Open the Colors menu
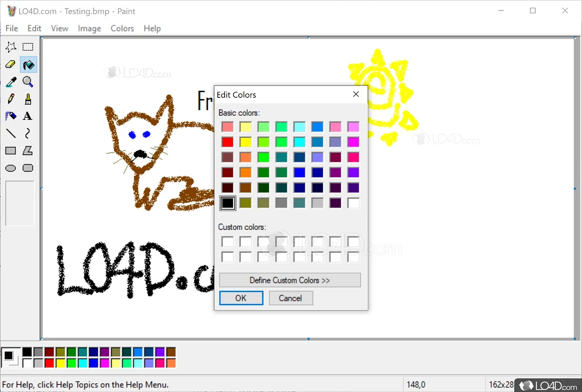The height and width of the screenshot is (392, 582). (122, 28)
